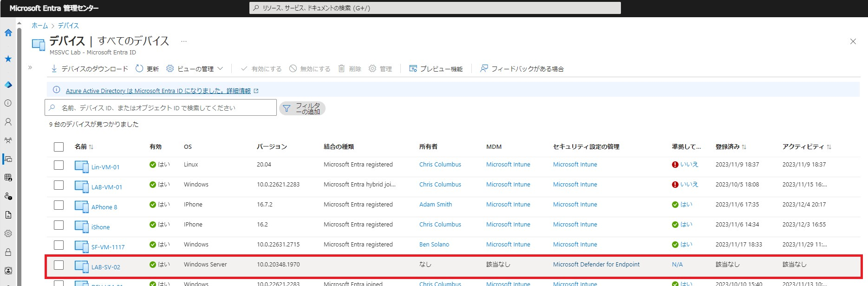Open device APhone 8
The image size is (868, 286).
104,207
